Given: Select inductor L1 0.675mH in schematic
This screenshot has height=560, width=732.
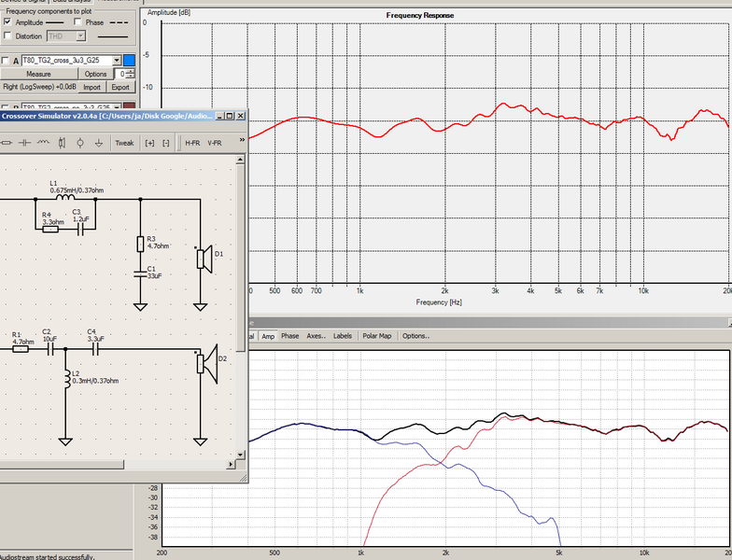Looking at the screenshot, I should (x=65, y=198).
